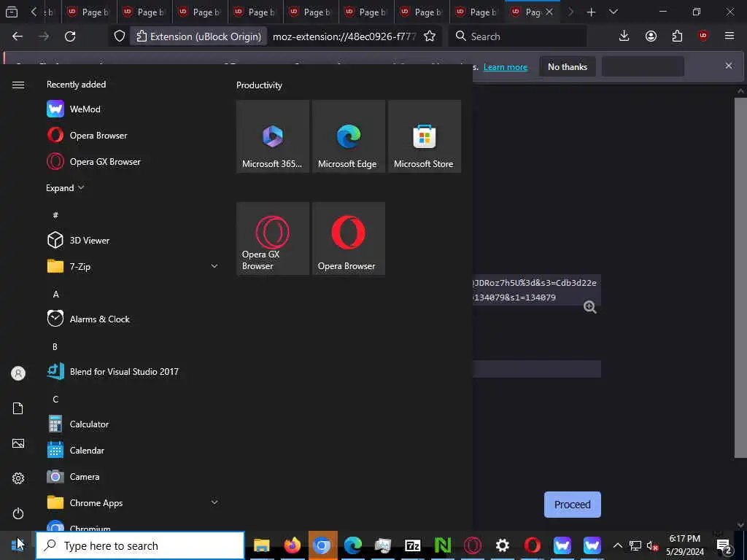
Task: Open Calculator app
Action: point(78,424)
